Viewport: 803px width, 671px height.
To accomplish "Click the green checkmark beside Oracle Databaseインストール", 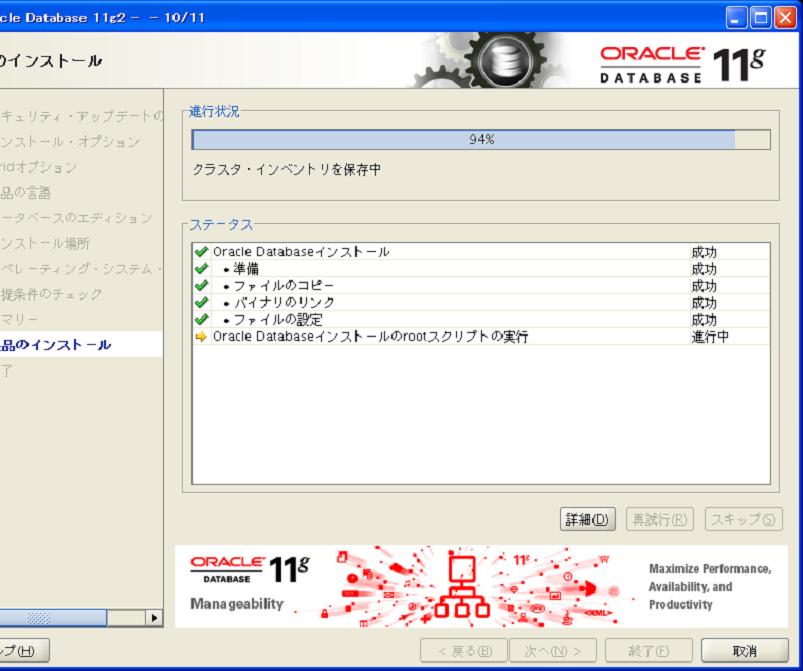I will click(x=201, y=251).
